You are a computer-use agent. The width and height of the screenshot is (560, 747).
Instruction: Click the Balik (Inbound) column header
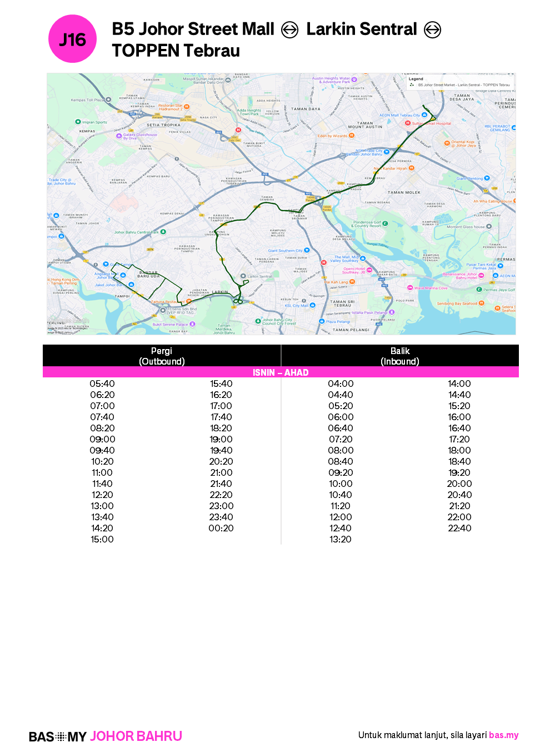point(399,356)
